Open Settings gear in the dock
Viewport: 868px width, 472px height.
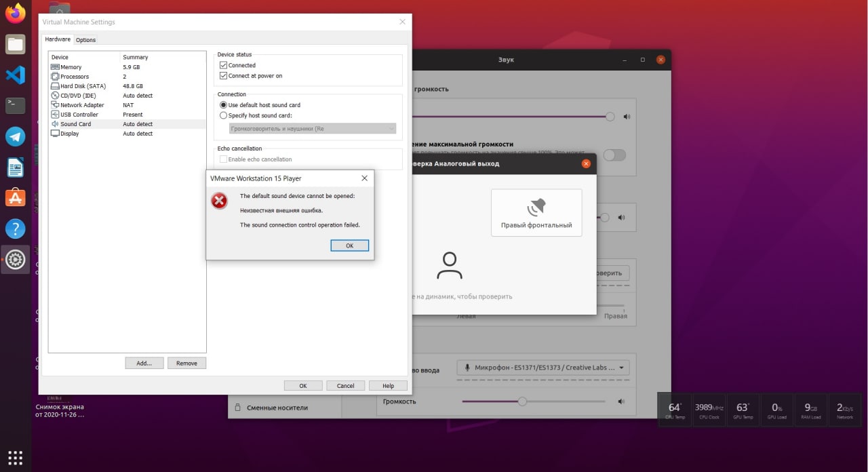(x=15, y=259)
